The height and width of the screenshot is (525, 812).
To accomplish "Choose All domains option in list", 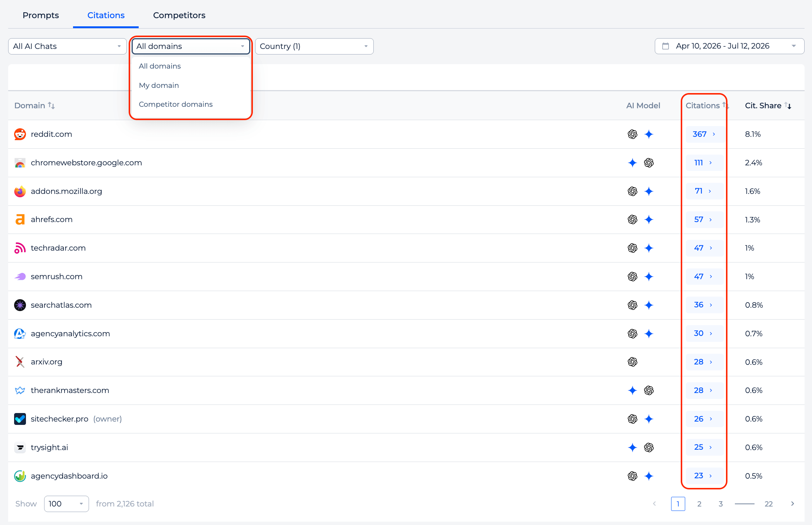I will coord(160,66).
